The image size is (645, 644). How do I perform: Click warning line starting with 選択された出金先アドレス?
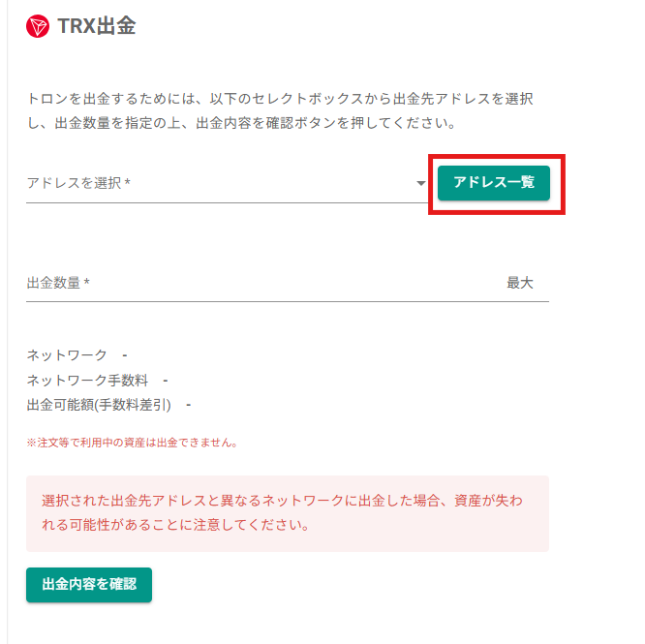pyautogui.click(x=282, y=501)
